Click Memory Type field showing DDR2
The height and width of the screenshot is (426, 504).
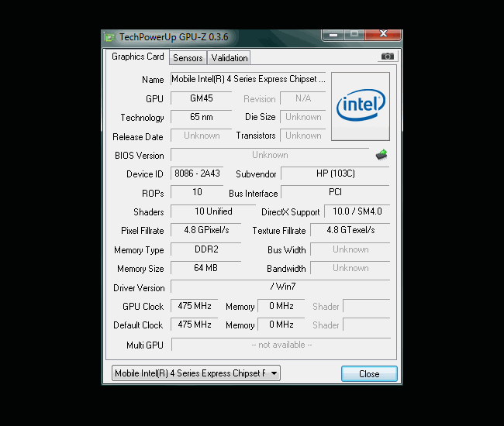coord(206,249)
